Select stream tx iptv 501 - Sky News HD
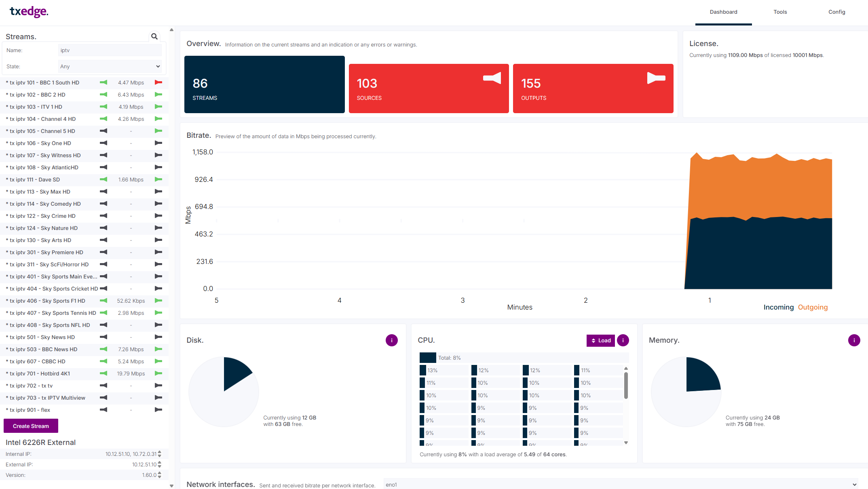The image size is (868, 489). pyautogui.click(x=40, y=337)
